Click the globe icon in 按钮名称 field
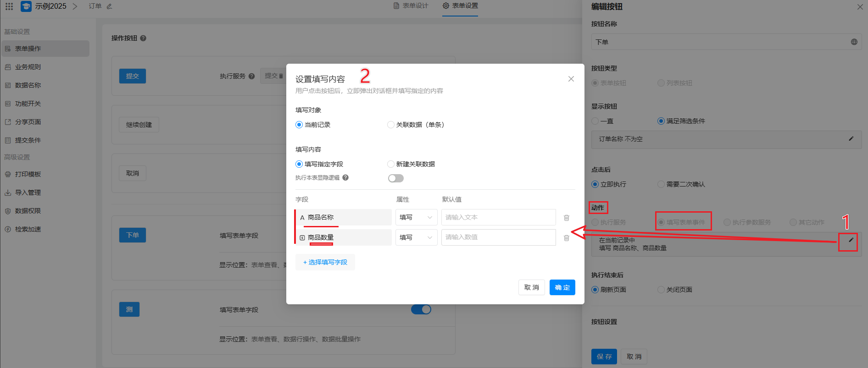Screen dimensions: 868x368 tap(854, 42)
